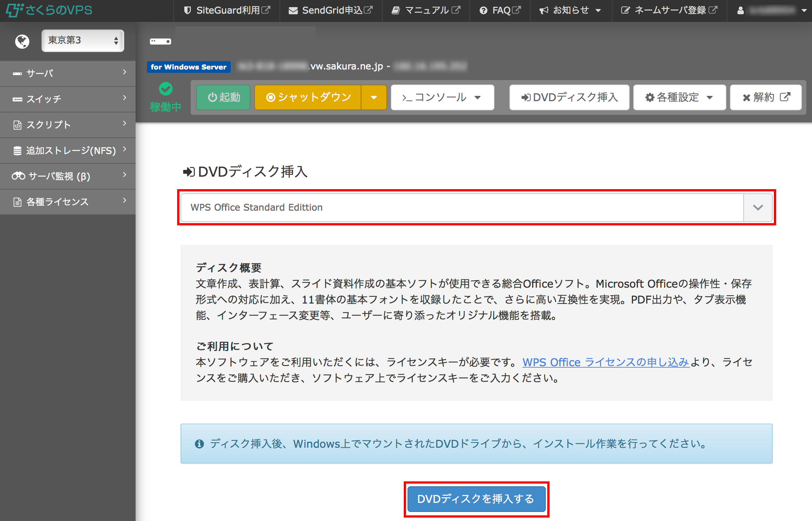Viewport: 812px width, 521px height.
Task: Click the server device icon in header
Action: pyautogui.click(x=161, y=41)
